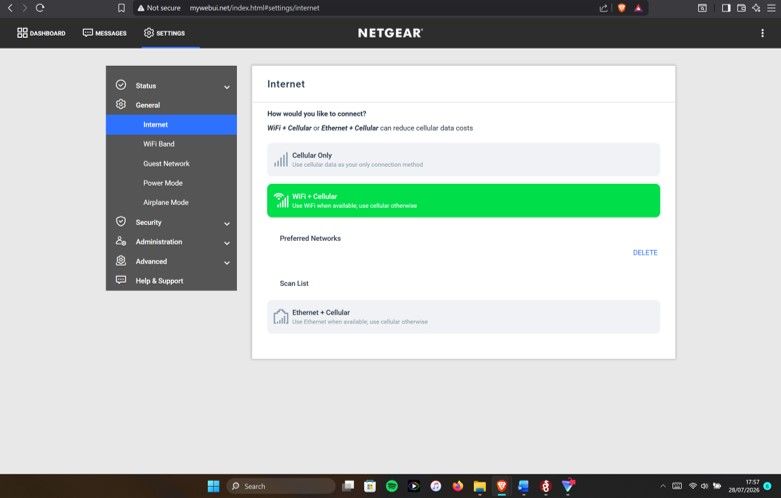
Task: Show hidden tray icons chevron
Action: click(662, 486)
